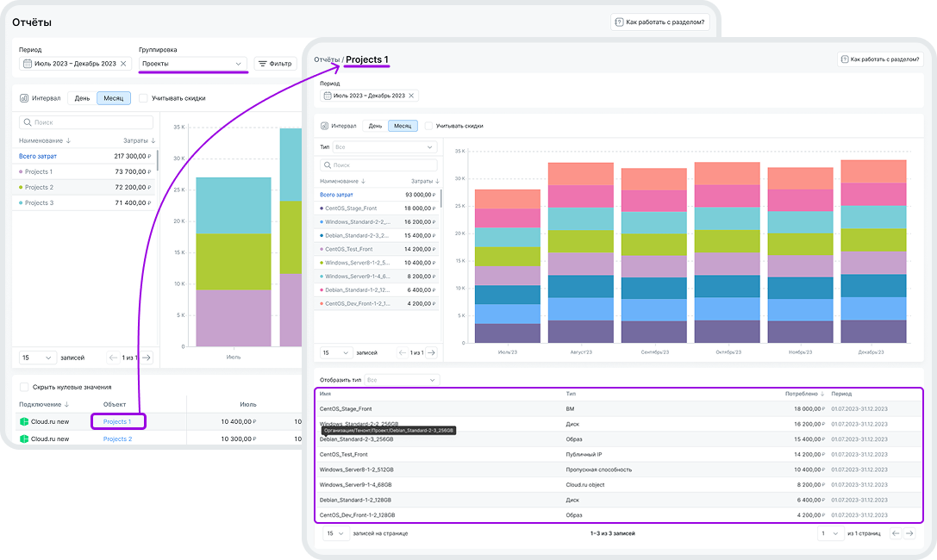Click the Фильтр button

[x=275, y=64]
